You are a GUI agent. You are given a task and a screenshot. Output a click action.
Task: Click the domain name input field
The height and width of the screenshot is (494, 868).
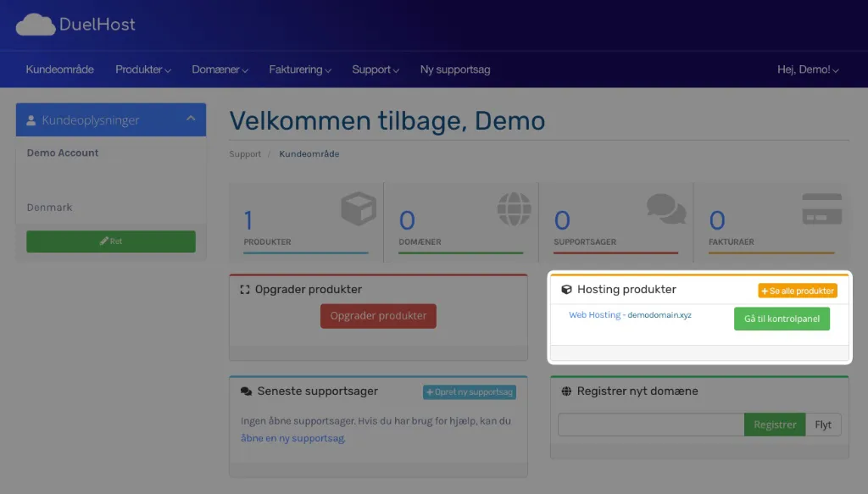pyautogui.click(x=650, y=425)
